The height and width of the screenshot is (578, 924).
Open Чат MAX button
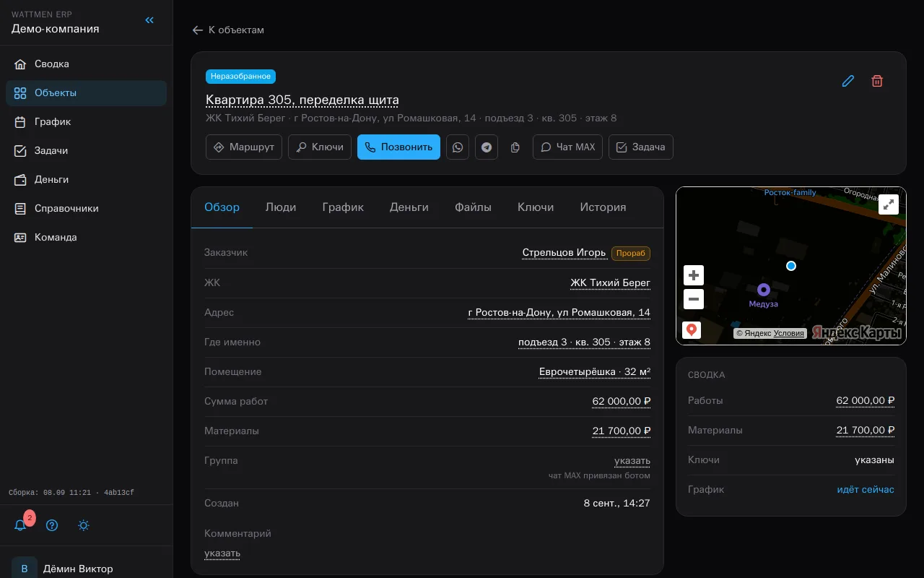coord(567,147)
